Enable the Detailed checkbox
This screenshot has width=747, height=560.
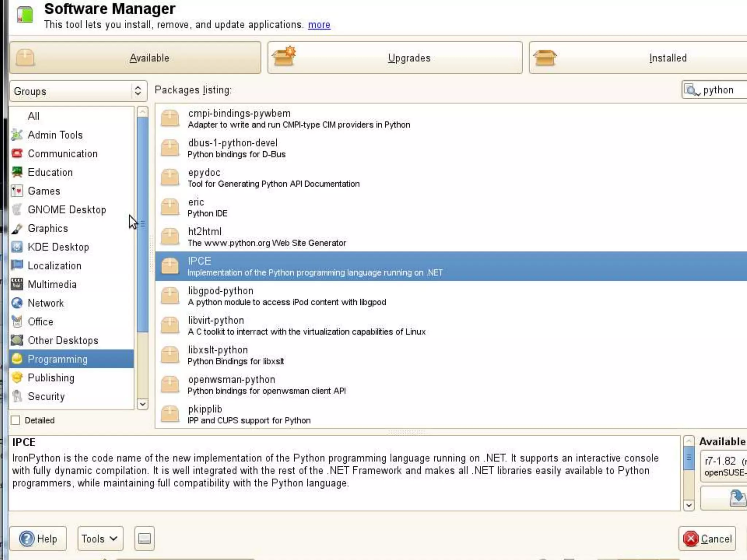pyautogui.click(x=16, y=420)
